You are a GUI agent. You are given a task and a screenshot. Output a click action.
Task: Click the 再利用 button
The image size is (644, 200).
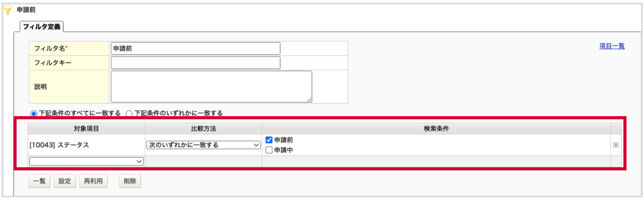(x=93, y=182)
